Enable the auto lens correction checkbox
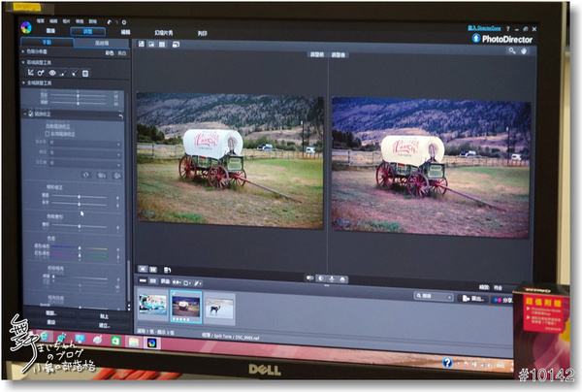 click(x=48, y=133)
